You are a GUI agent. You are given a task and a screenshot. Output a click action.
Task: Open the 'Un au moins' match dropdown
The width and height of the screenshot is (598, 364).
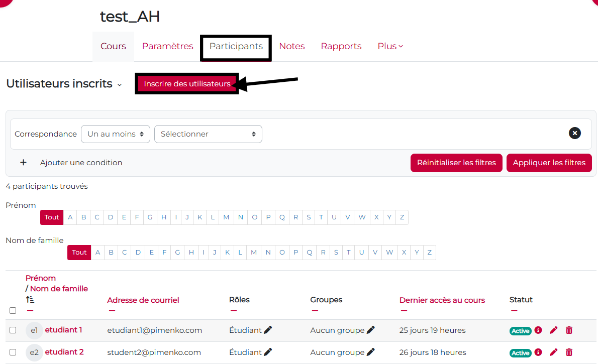click(x=115, y=134)
